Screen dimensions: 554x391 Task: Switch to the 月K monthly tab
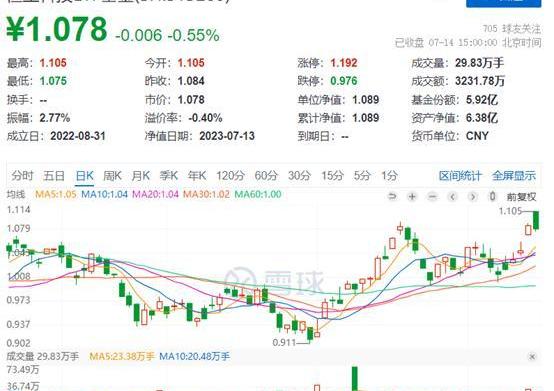click(x=141, y=176)
